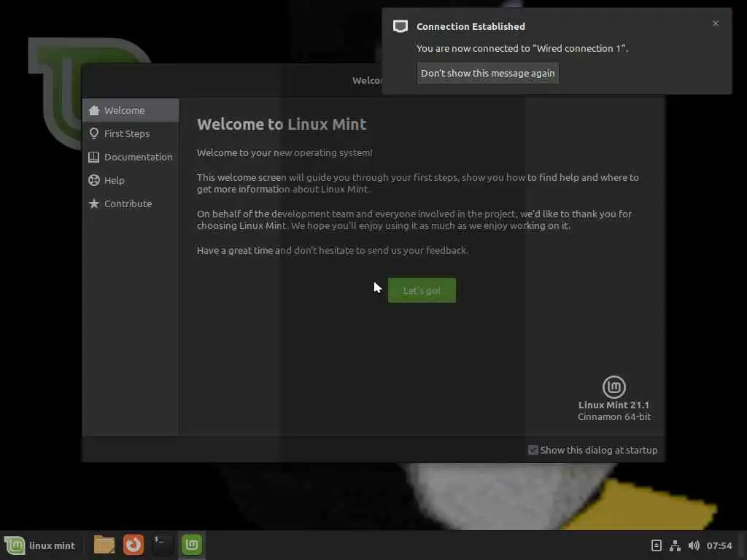Viewport: 747px width, 560px height.
Task: Click the Connection Established notification title
Action: coord(471,27)
